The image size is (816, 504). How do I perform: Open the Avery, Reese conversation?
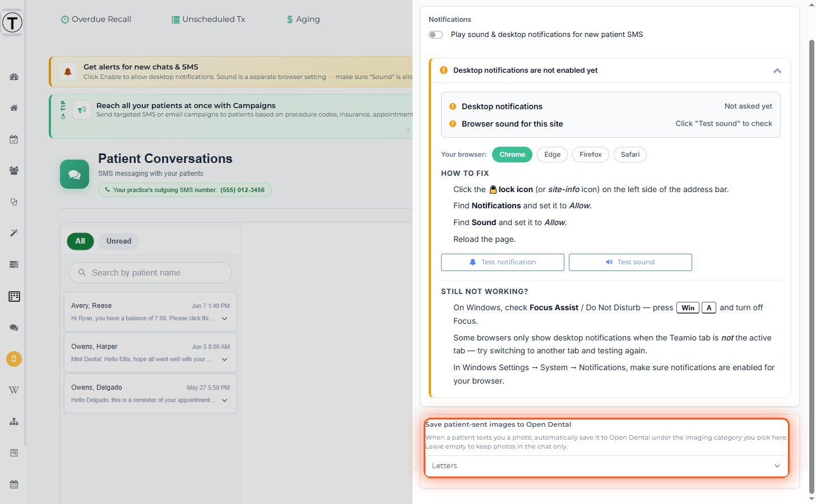point(150,312)
